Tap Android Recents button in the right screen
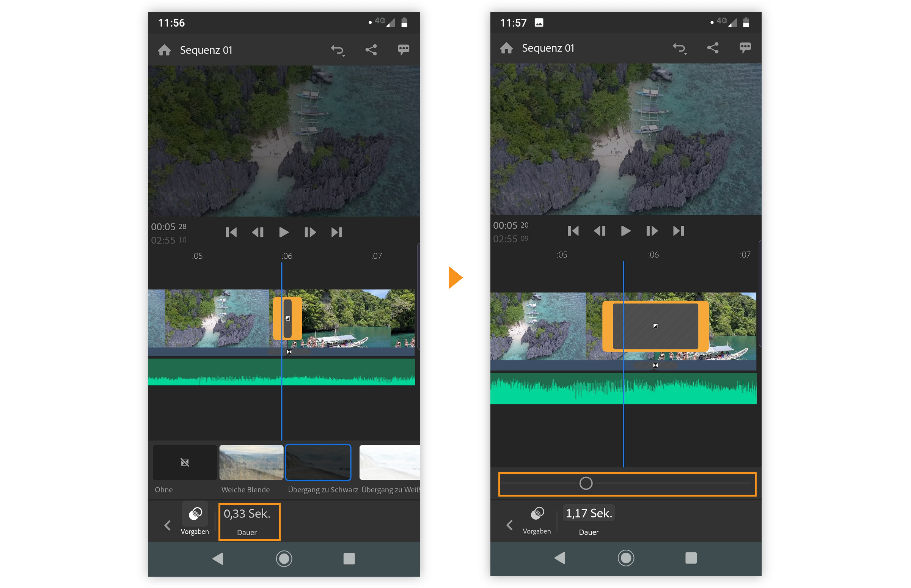 [x=691, y=558]
